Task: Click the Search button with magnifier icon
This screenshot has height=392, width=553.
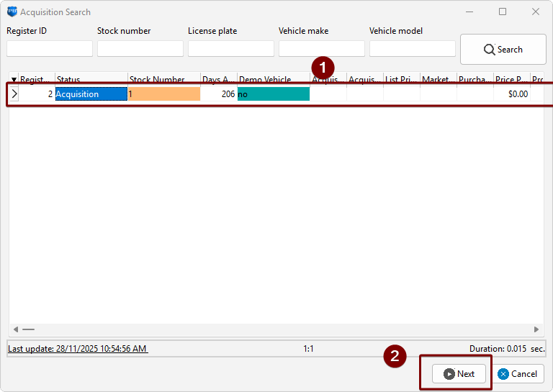Action: tap(502, 50)
